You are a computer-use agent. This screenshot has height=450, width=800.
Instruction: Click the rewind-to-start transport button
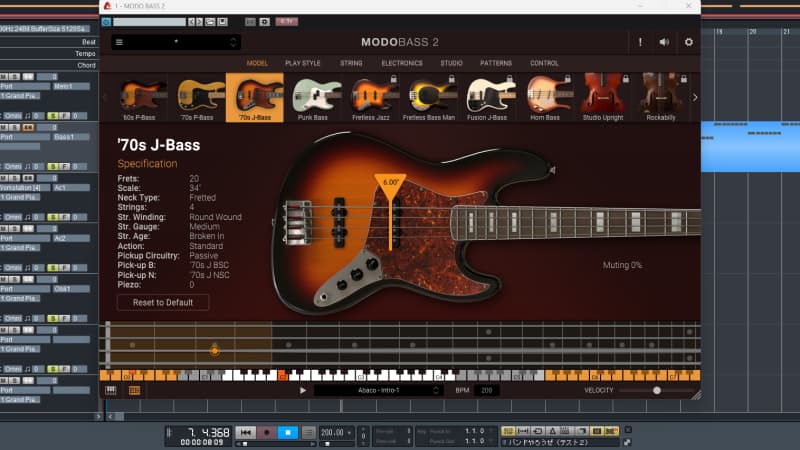(246, 433)
